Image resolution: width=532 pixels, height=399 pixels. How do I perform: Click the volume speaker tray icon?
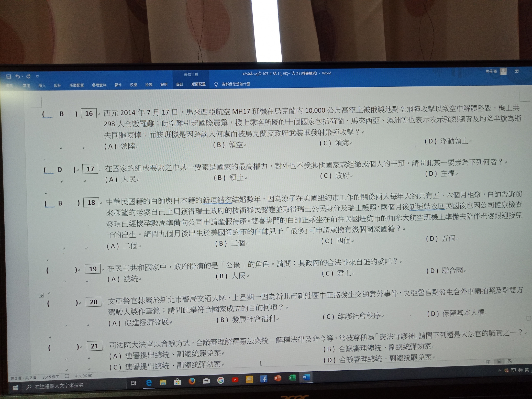520,370
